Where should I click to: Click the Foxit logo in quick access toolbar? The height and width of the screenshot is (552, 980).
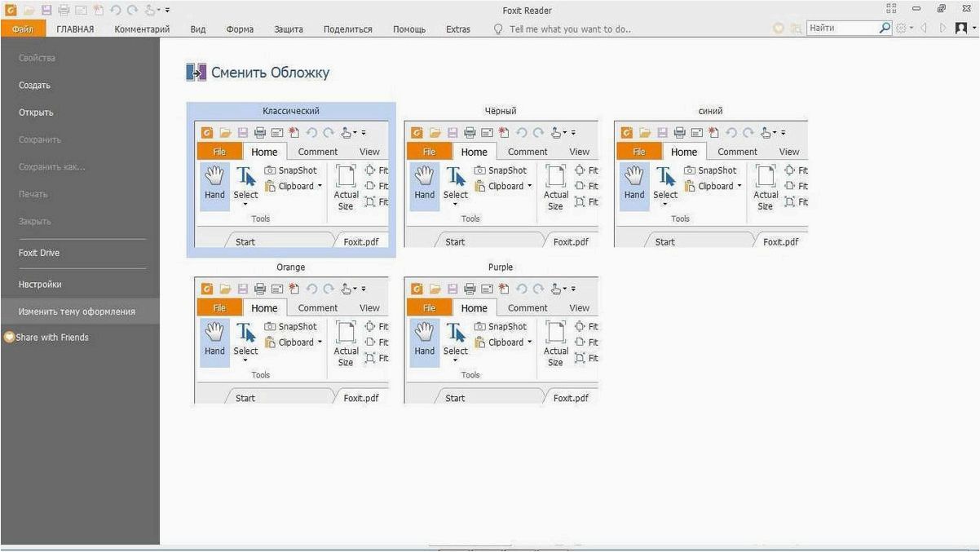11,11
